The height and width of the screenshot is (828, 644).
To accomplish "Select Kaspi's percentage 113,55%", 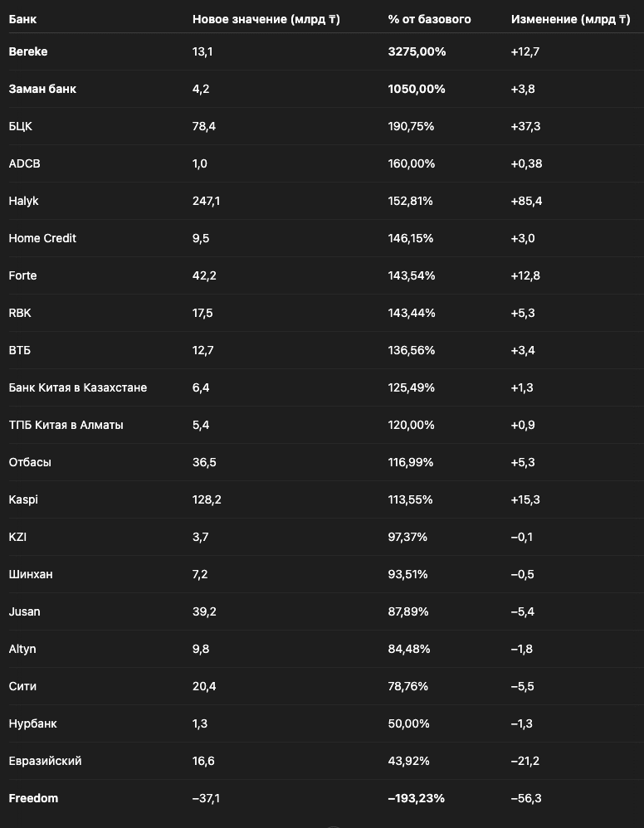I will point(411,499).
